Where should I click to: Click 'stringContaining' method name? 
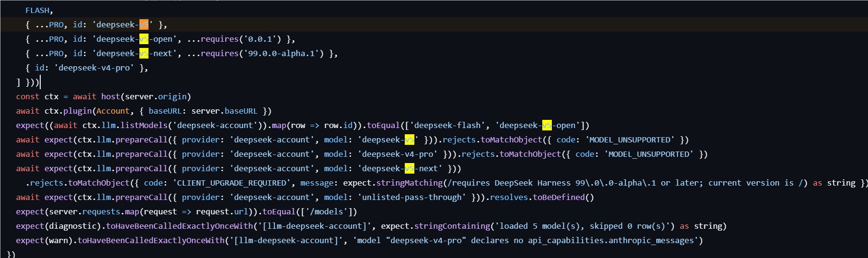(452, 226)
